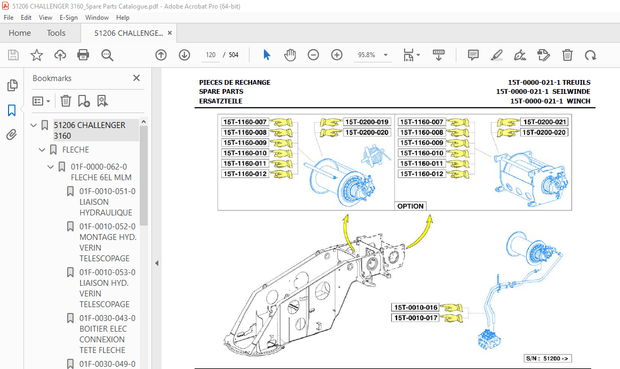Screen dimensions: 620x369
Task: Follow the left panel's 15T-1160-007 part link
Action: click(x=245, y=122)
